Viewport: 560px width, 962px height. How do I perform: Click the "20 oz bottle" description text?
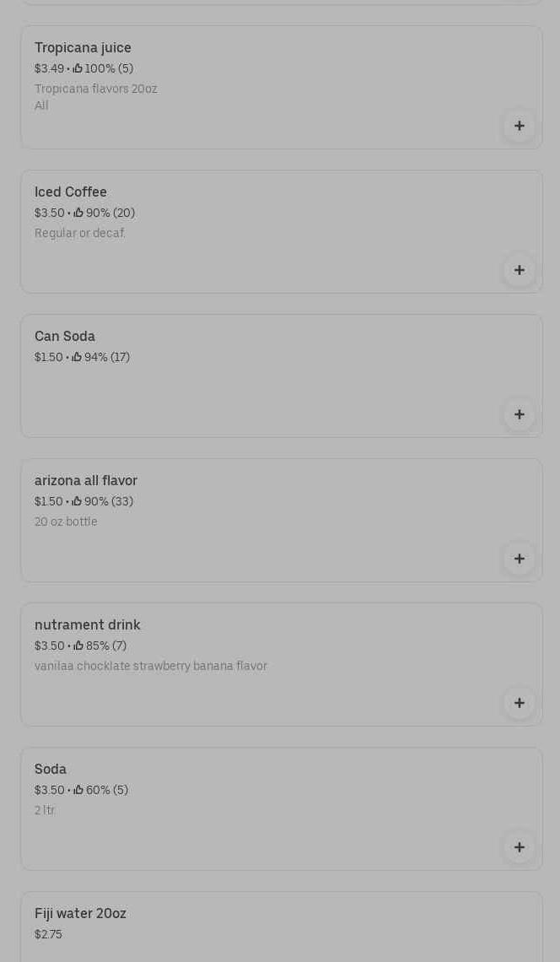[x=66, y=522]
